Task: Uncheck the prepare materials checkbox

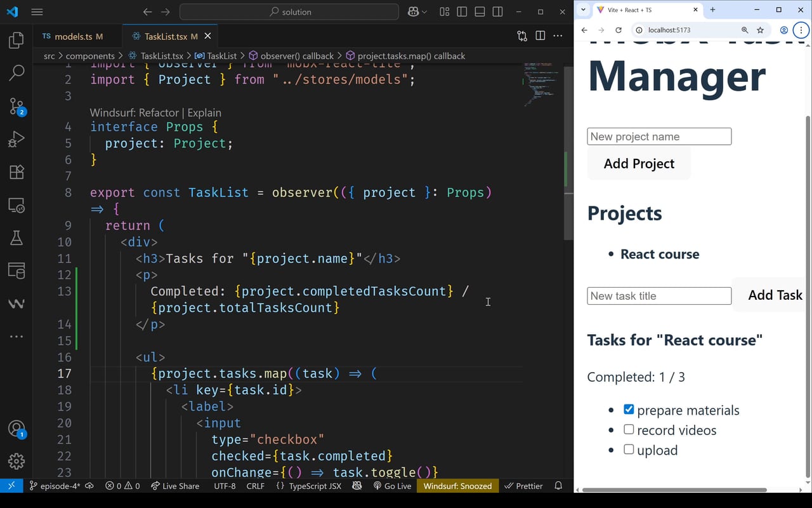Action: click(x=629, y=410)
